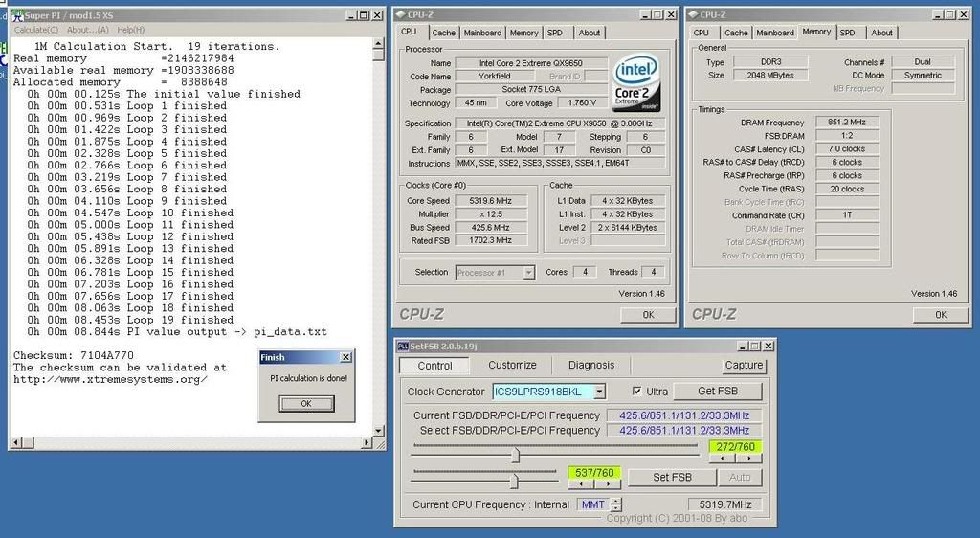Screen dimensions: 980x538
Task: Click the Super PI title bar icon
Action: (x=17, y=15)
